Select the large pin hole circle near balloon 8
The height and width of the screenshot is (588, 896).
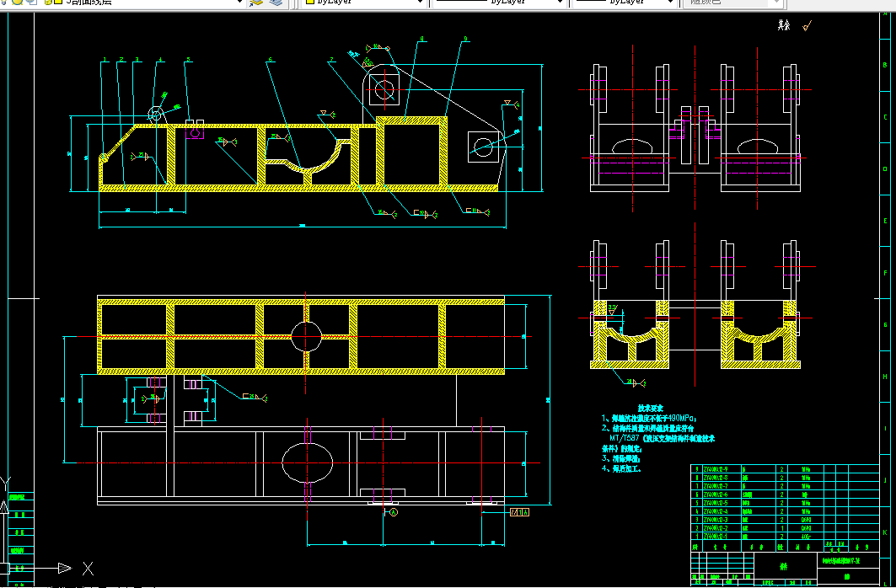pos(384,89)
